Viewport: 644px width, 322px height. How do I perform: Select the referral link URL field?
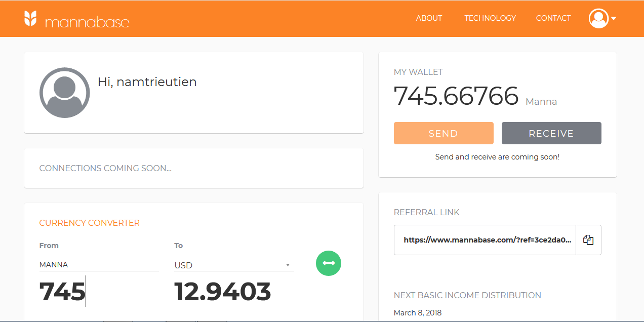(485, 240)
